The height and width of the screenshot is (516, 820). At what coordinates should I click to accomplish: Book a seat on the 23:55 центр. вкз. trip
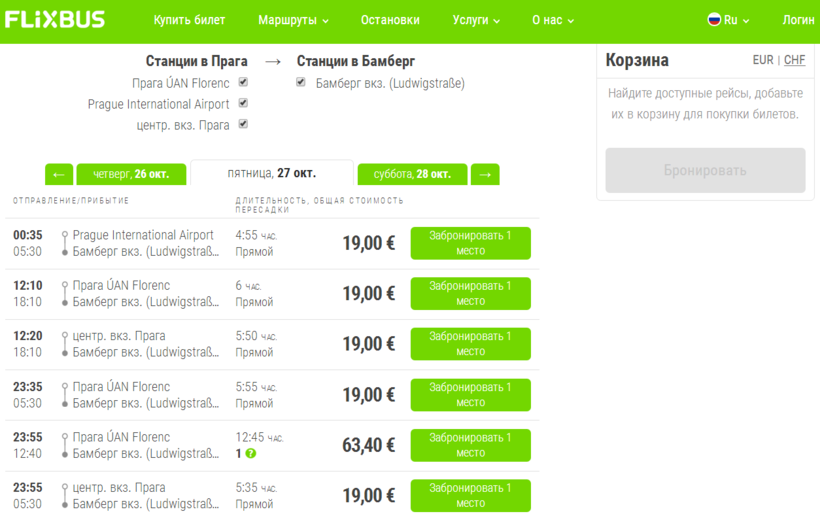click(471, 496)
